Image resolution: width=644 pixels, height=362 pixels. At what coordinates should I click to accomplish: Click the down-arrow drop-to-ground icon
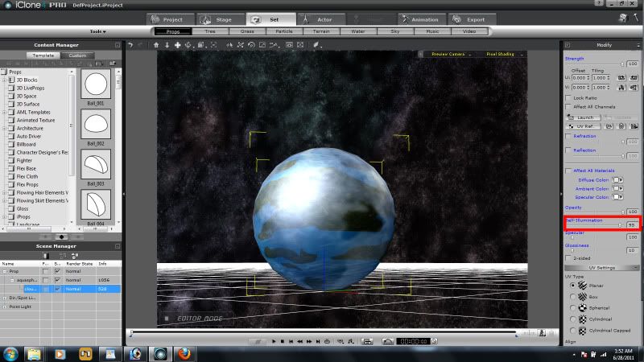[x=167, y=45]
